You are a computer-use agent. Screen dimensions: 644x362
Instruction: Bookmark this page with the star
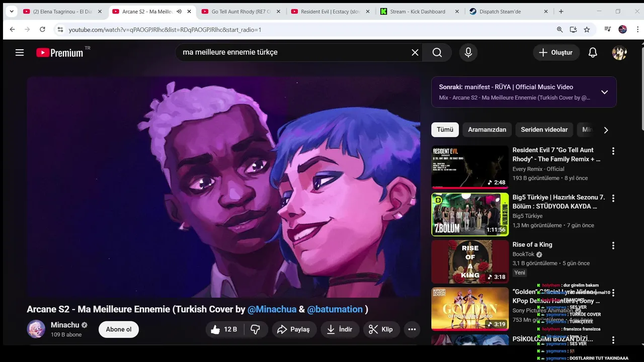(587, 30)
